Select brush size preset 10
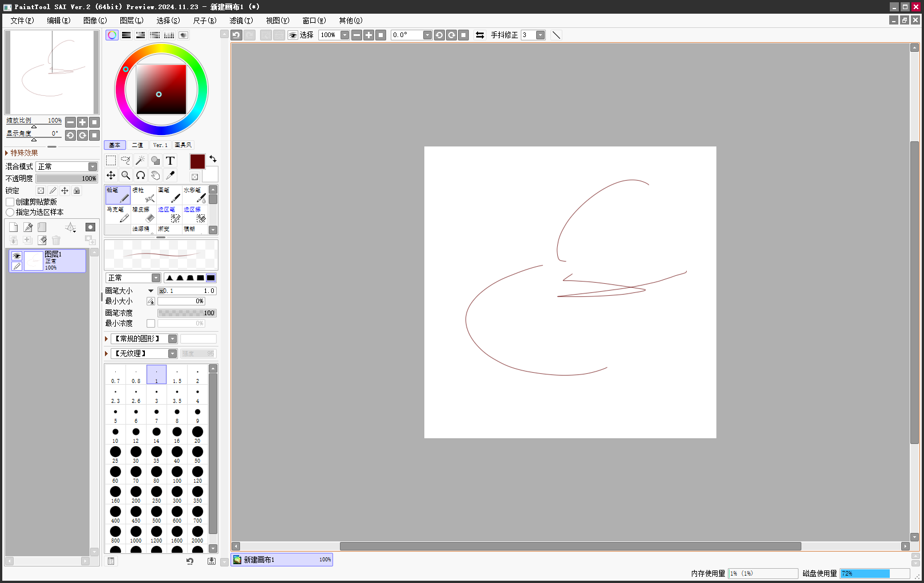The image size is (924, 583). (x=115, y=434)
